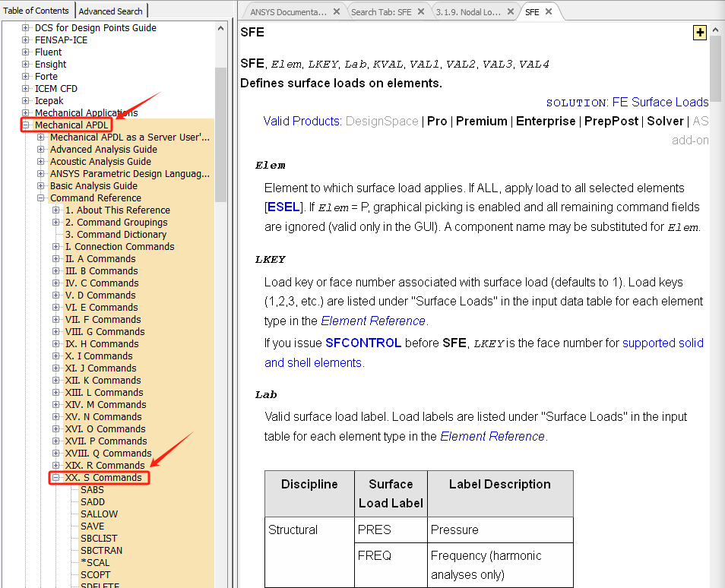
Task: Expand the FENSAP-ICE tree node
Action: coord(25,40)
